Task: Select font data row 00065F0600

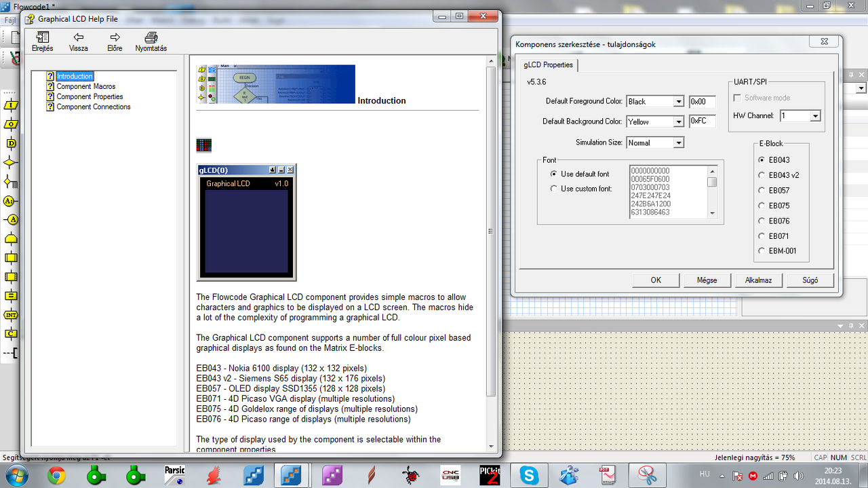Action: [x=650, y=179]
